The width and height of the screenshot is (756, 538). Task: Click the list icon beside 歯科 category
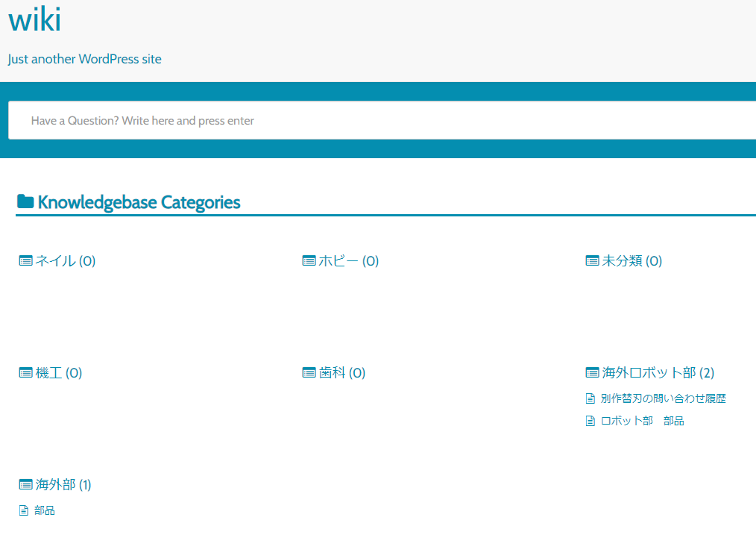309,373
